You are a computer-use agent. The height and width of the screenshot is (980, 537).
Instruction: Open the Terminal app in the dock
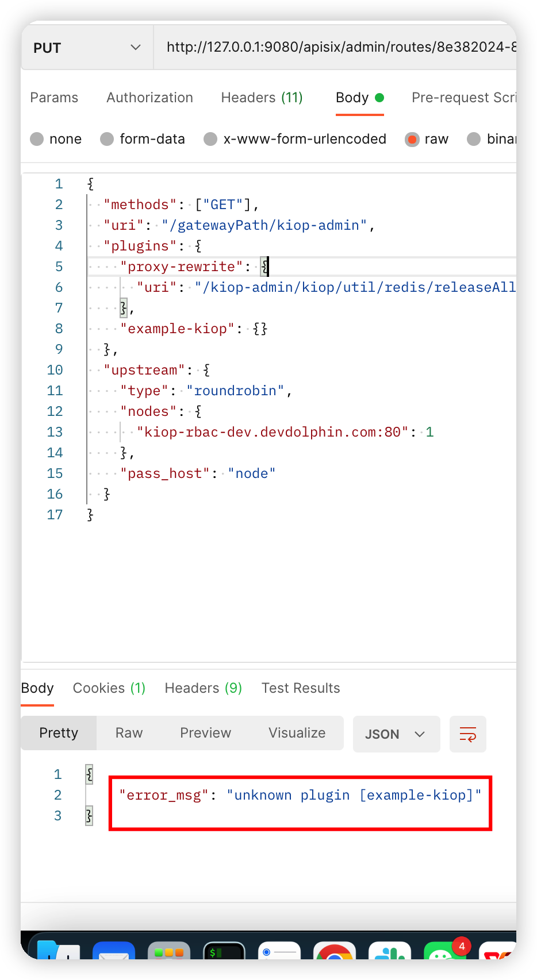pyautogui.click(x=224, y=951)
